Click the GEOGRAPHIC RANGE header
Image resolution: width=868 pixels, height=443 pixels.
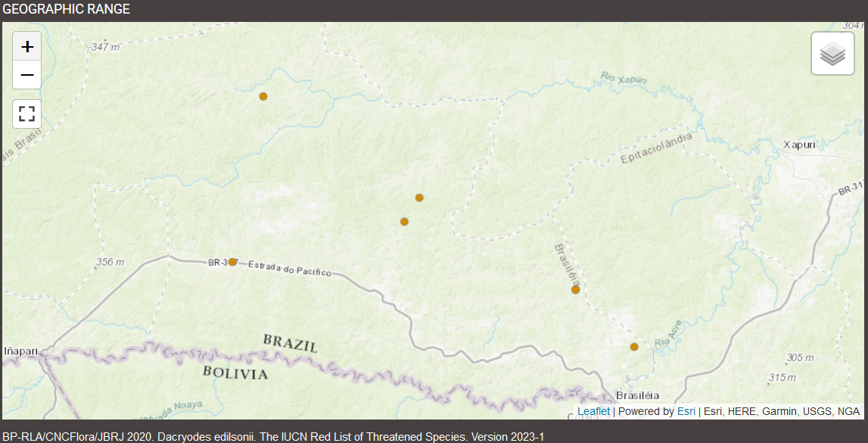click(x=67, y=10)
